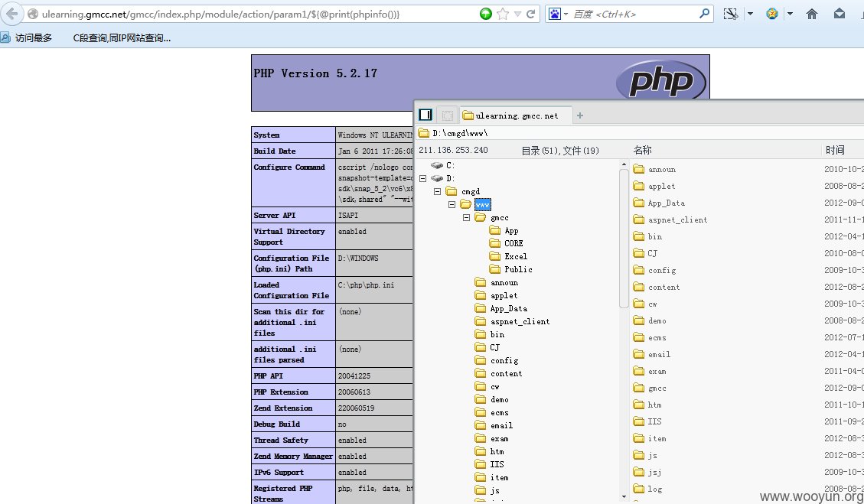Image resolution: width=864 pixels, height=504 pixels.
Task: Open cw folder icon in file list
Action: (x=639, y=304)
